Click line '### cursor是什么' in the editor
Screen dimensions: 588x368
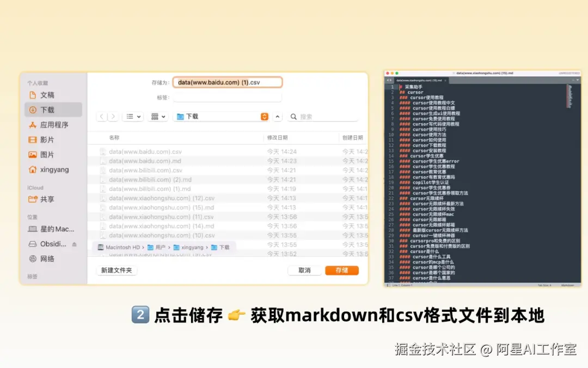pos(419,251)
